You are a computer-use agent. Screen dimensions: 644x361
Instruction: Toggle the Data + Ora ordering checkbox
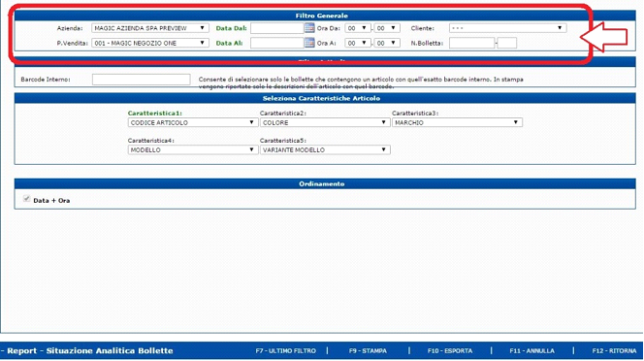(x=27, y=199)
